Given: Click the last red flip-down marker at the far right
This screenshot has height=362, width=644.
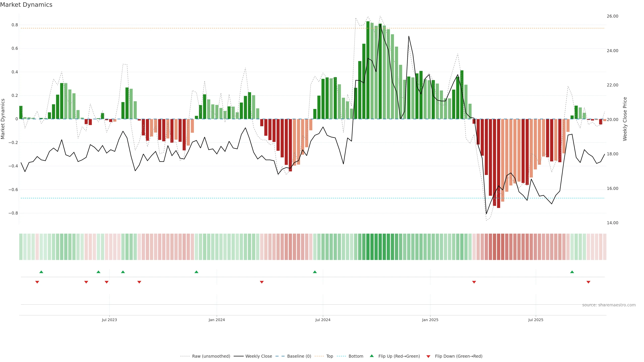Looking at the screenshot, I should (x=588, y=282).
